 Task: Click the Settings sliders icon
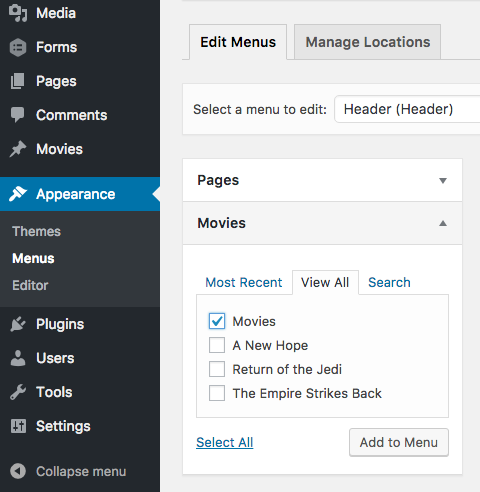[x=18, y=426]
